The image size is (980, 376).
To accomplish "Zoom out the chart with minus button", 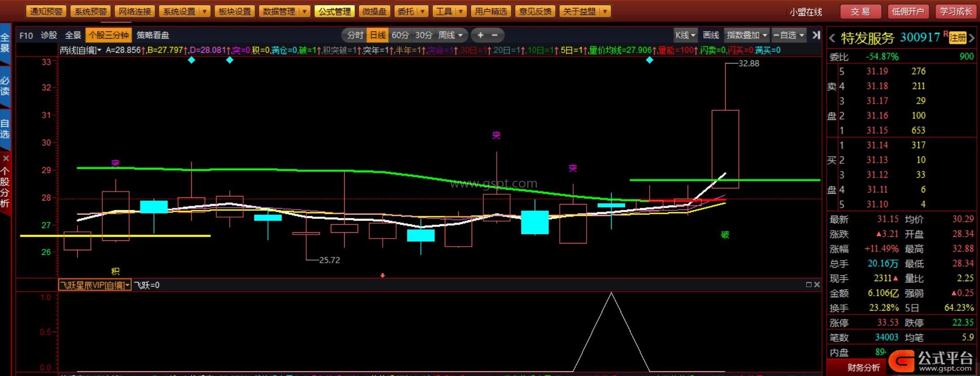I will (x=494, y=35).
